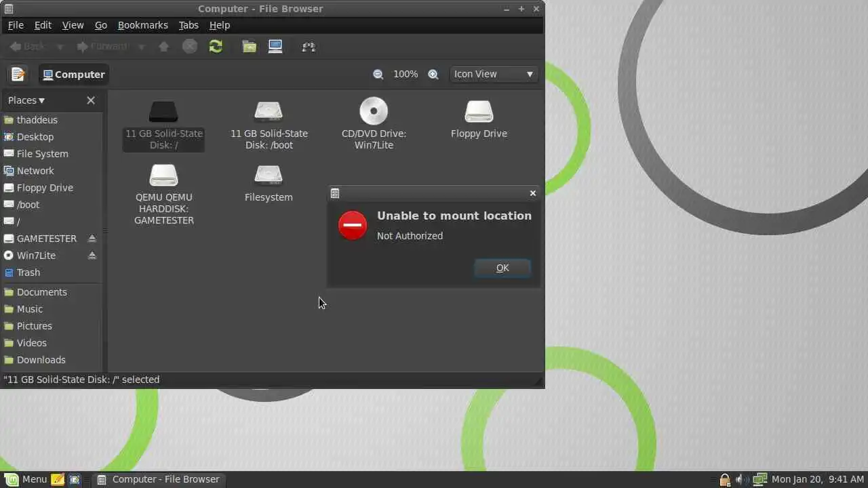Open the Help menu
This screenshot has width=868, height=488.
(219, 25)
